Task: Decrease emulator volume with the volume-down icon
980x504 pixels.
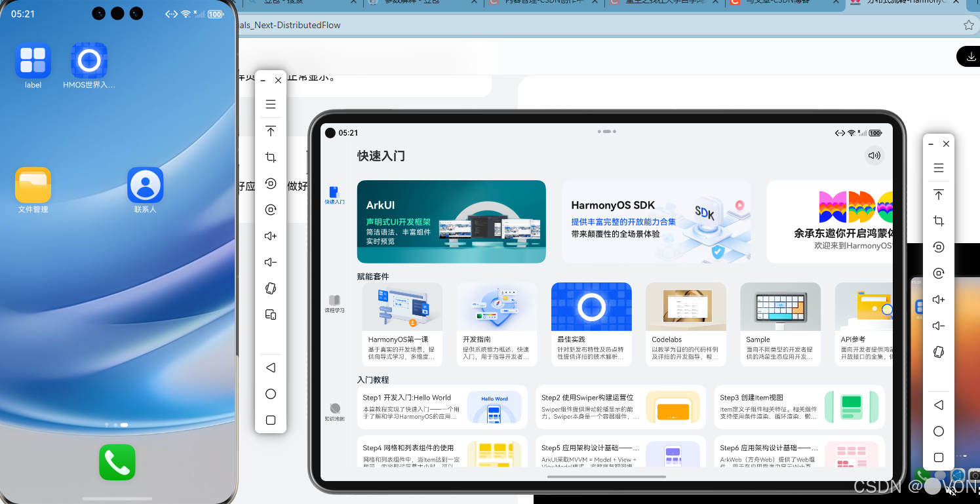Action: click(x=271, y=262)
